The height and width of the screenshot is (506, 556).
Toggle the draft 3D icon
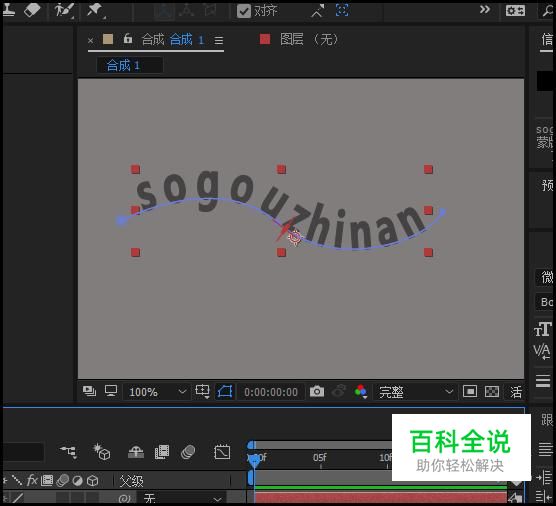click(x=101, y=452)
